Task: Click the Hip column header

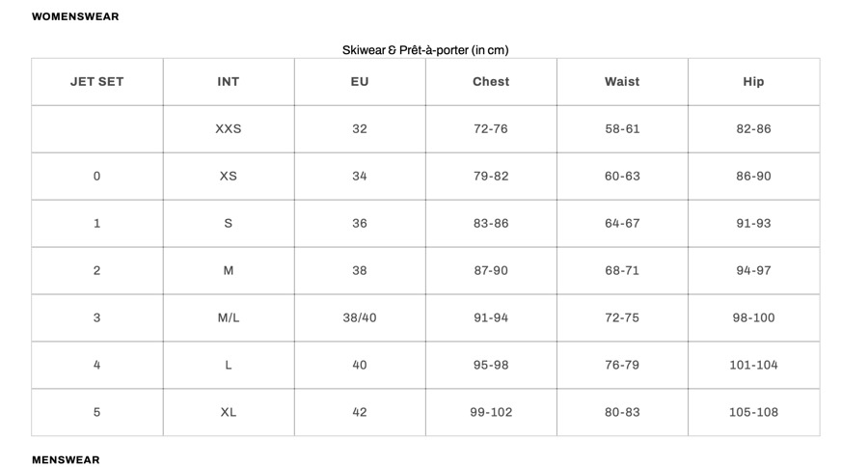Action: pyautogui.click(x=753, y=82)
